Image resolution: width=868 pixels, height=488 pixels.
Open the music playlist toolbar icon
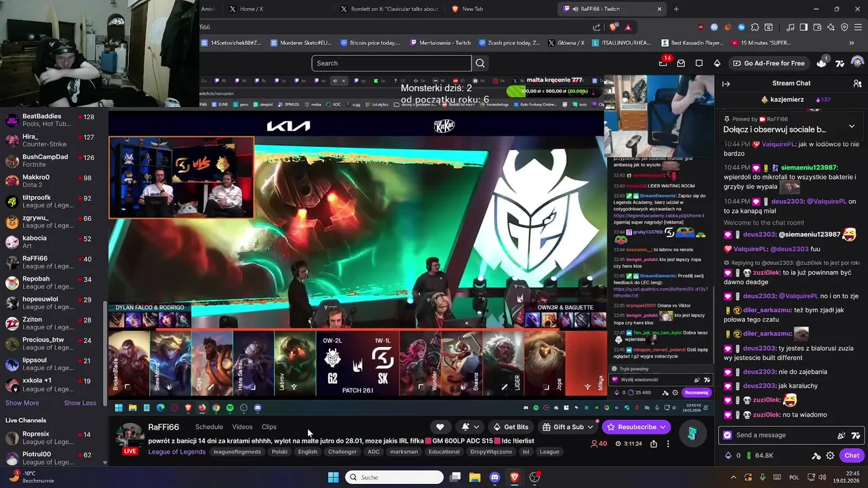[x=791, y=27]
